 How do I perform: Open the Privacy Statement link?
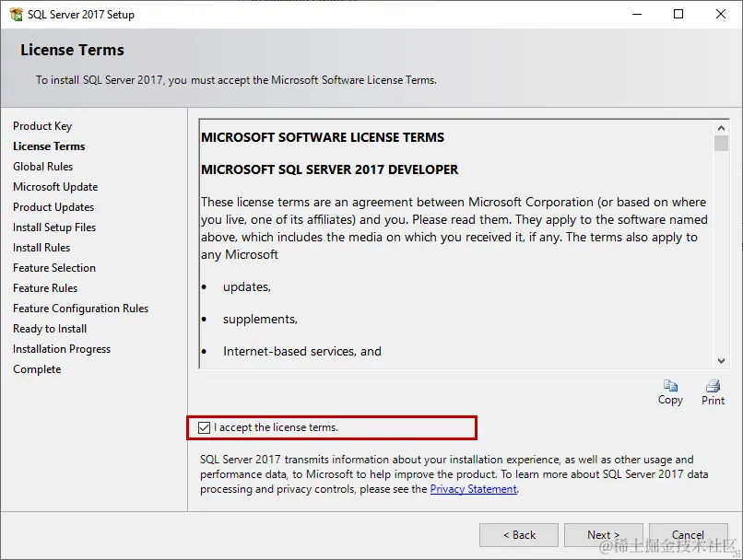(x=474, y=489)
